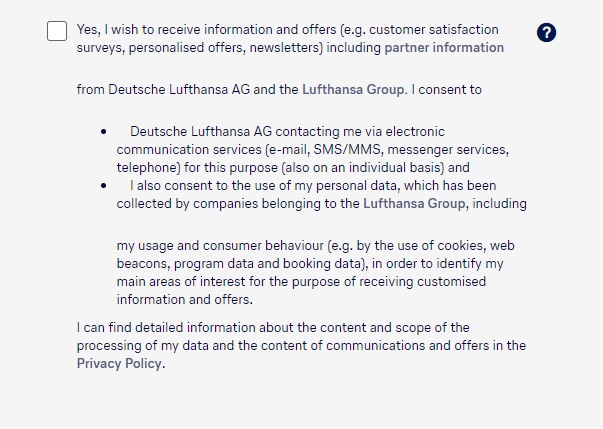This screenshot has width=603, height=429.
Task: Click the 'Yes, I wish to receive' label
Action: click(140, 30)
